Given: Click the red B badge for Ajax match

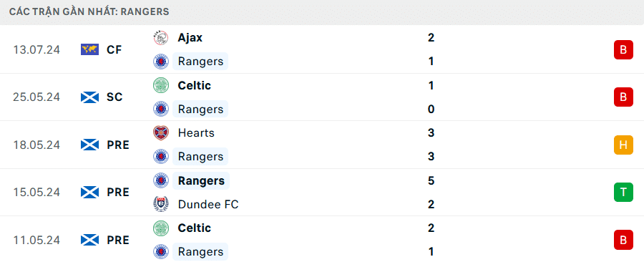Looking at the screenshot, I should coord(623,49).
